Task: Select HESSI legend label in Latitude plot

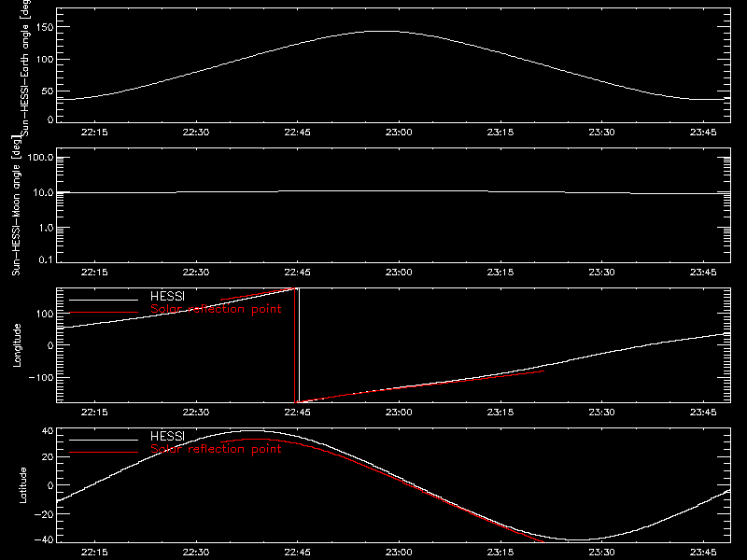Action: (167, 436)
